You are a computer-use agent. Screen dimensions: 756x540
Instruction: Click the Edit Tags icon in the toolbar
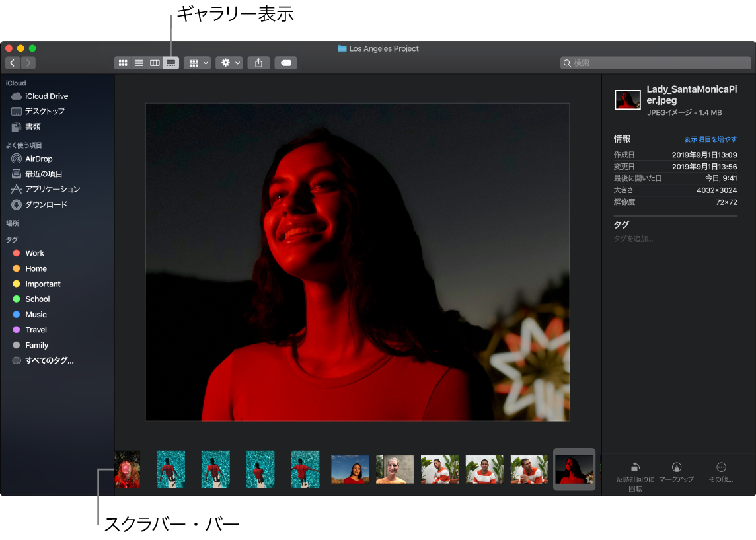(x=285, y=62)
